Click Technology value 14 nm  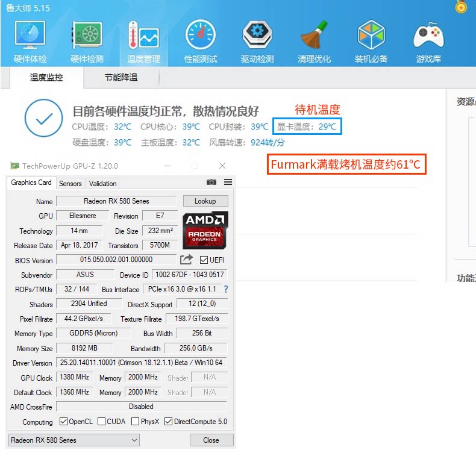(x=79, y=231)
